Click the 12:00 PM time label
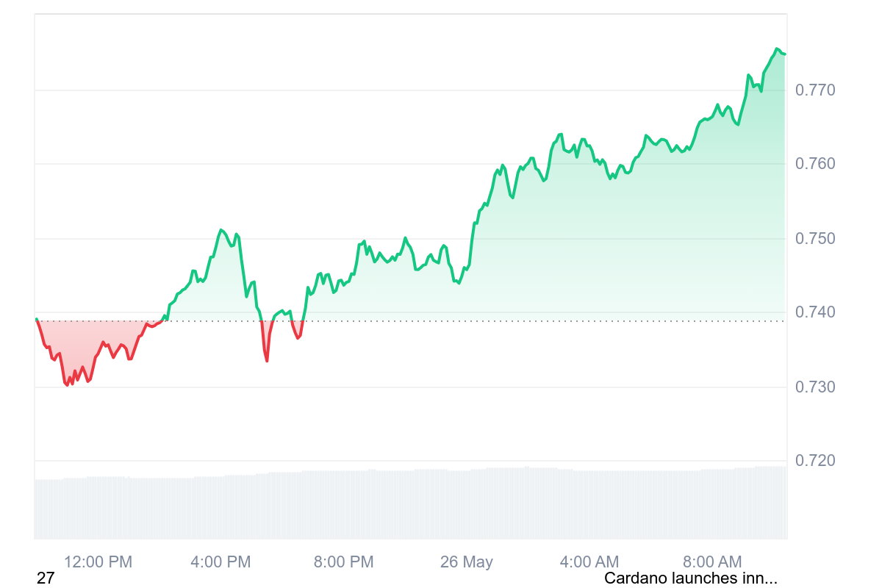This screenshot has width=882, height=588. [x=98, y=562]
